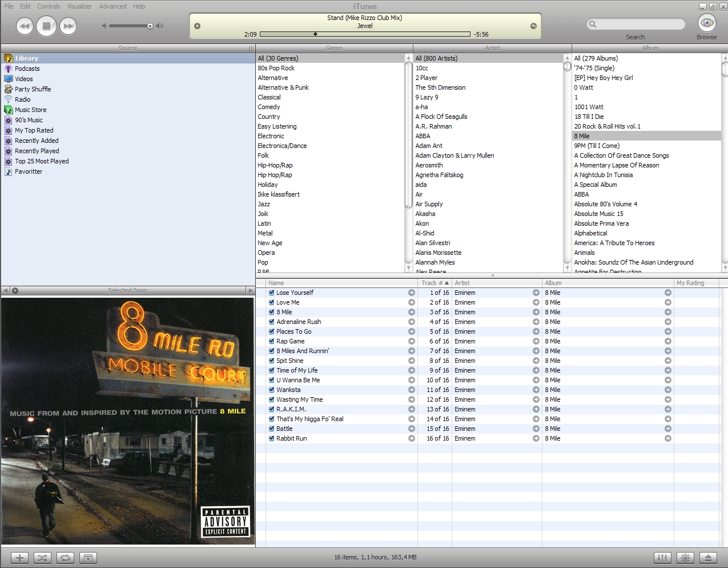This screenshot has width=728, height=568.
Task: Select the Recently Played playlist
Action: (x=37, y=151)
